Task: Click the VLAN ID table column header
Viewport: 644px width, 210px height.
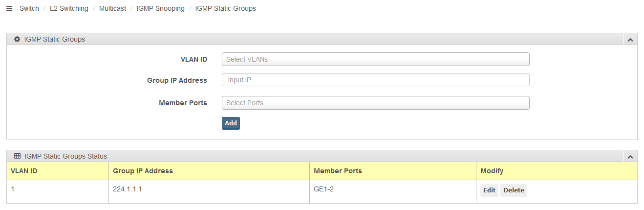Action: tap(24, 171)
